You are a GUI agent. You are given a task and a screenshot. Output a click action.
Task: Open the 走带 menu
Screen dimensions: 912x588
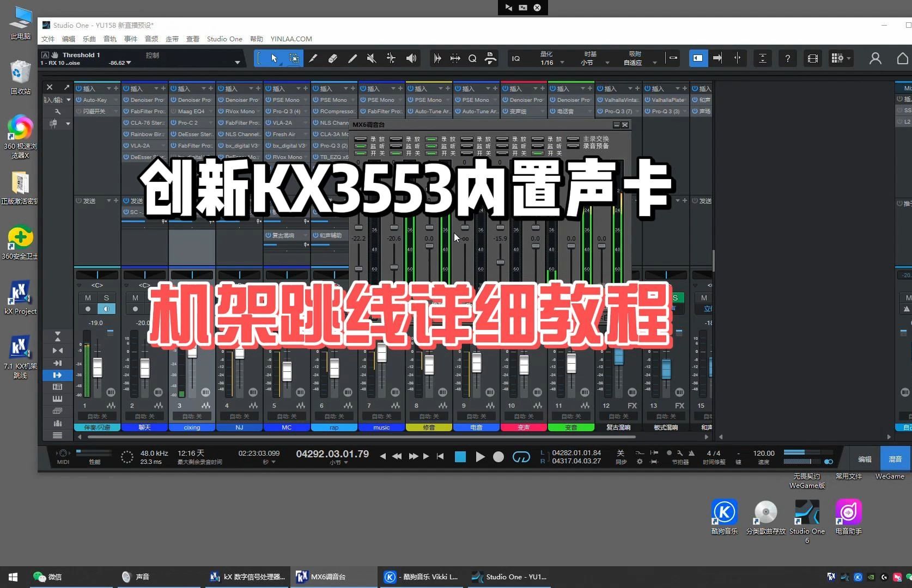tap(172, 39)
